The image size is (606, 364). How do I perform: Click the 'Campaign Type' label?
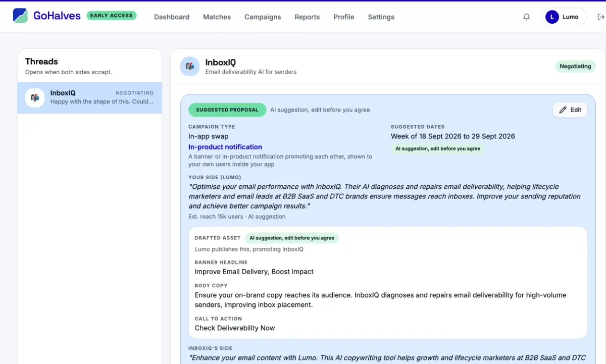pos(212,127)
